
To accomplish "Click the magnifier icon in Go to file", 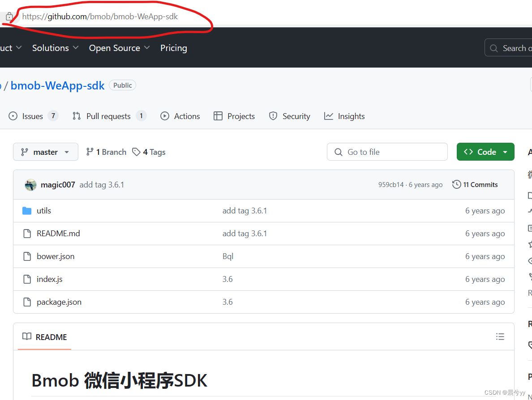I will pos(338,152).
